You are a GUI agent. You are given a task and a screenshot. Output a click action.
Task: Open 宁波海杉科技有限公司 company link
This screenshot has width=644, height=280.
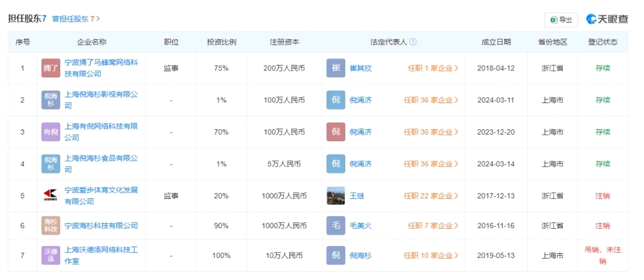[x=101, y=226]
